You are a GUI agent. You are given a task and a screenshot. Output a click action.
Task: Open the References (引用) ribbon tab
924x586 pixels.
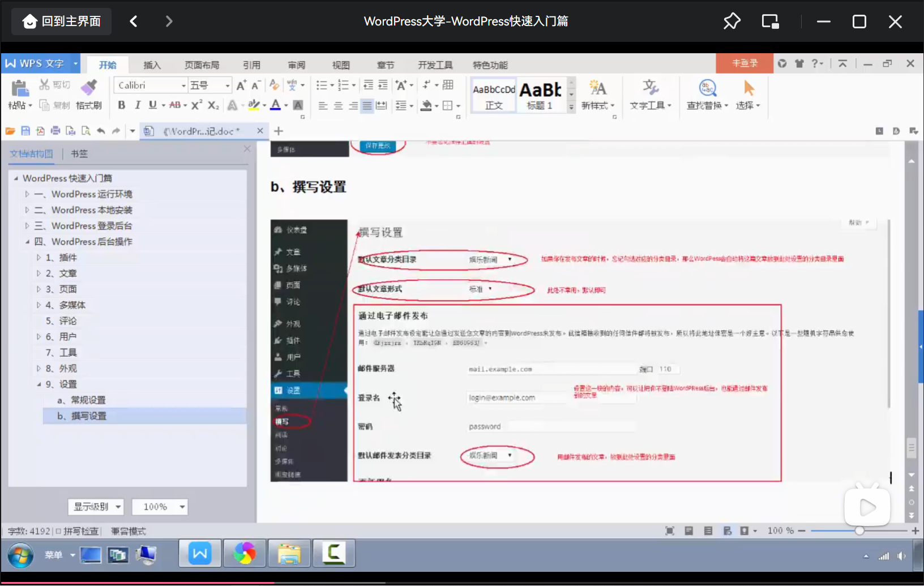pos(252,65)
